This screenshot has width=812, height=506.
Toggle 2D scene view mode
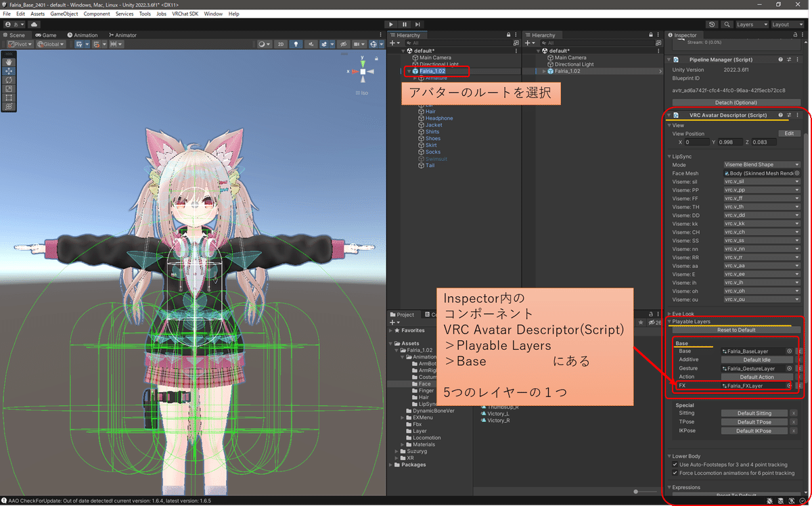281,44
